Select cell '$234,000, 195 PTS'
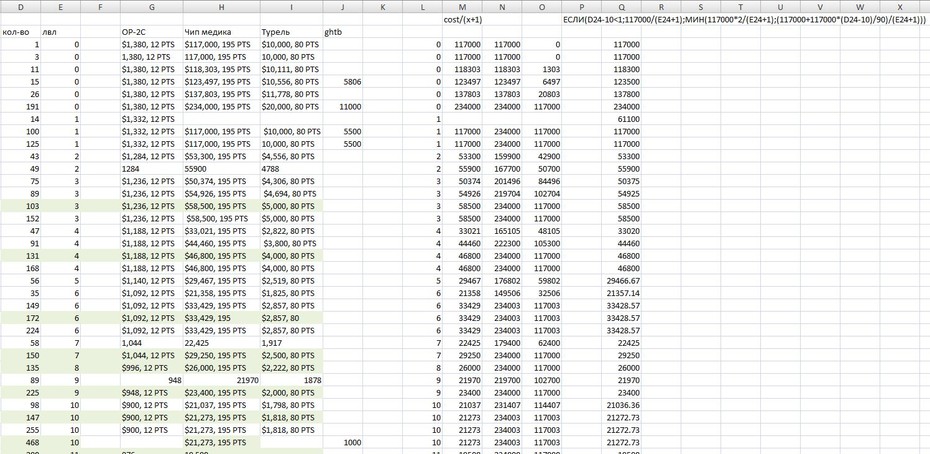This screenshot has height=454, width=930. (221, 107)
